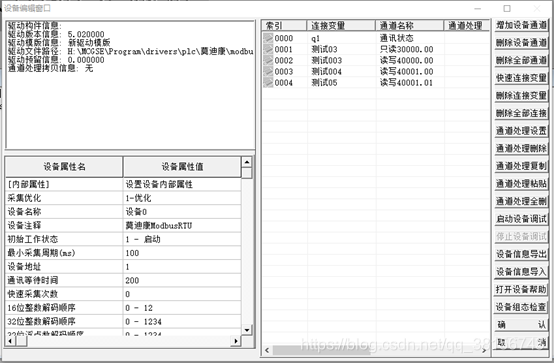Click the row icon for channel 0003
554x363 pixels.
pos(268,71)
